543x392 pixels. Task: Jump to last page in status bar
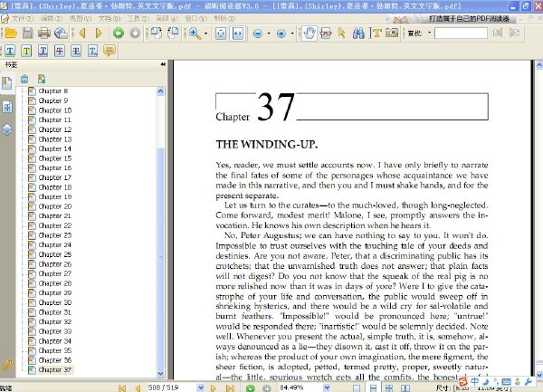coord(230,388)
